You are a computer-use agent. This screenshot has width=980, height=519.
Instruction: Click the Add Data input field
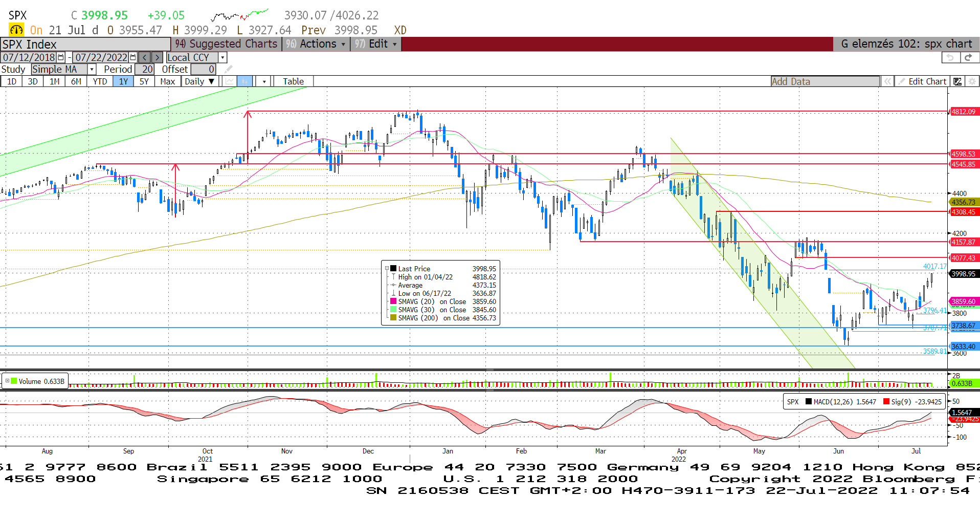tap(825, 81)
